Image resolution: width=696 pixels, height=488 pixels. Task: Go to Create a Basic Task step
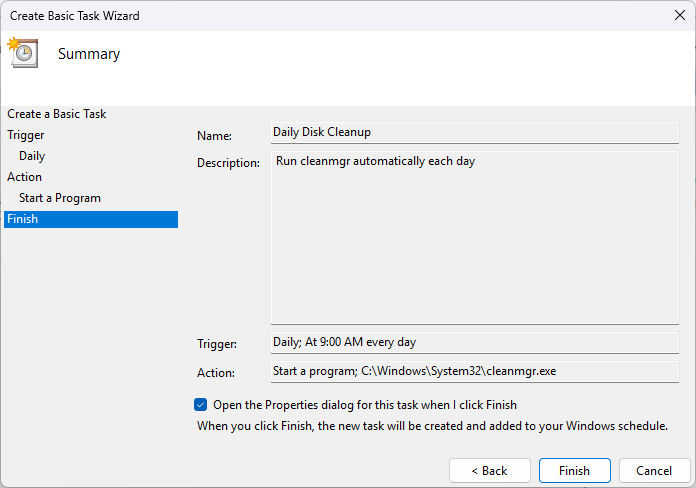[x=57, y=114]
